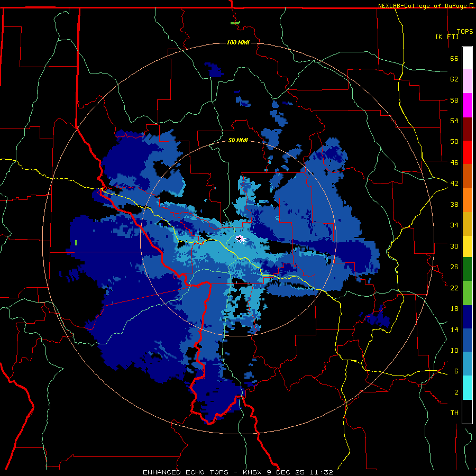The image size is (476, 476).
Task: Click the black TH swatch at the legend bottom
Action: click(467, 411)
